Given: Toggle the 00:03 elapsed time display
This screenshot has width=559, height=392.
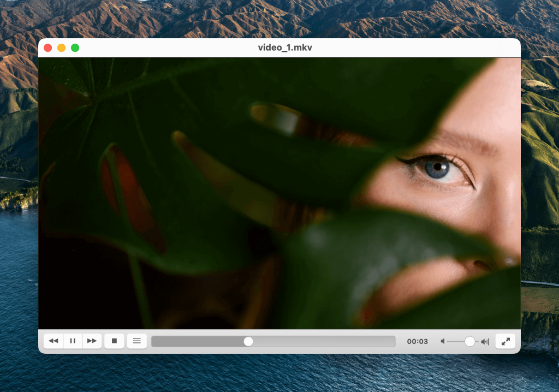Looking at the screenshot, I should click(x=417, y=342).
